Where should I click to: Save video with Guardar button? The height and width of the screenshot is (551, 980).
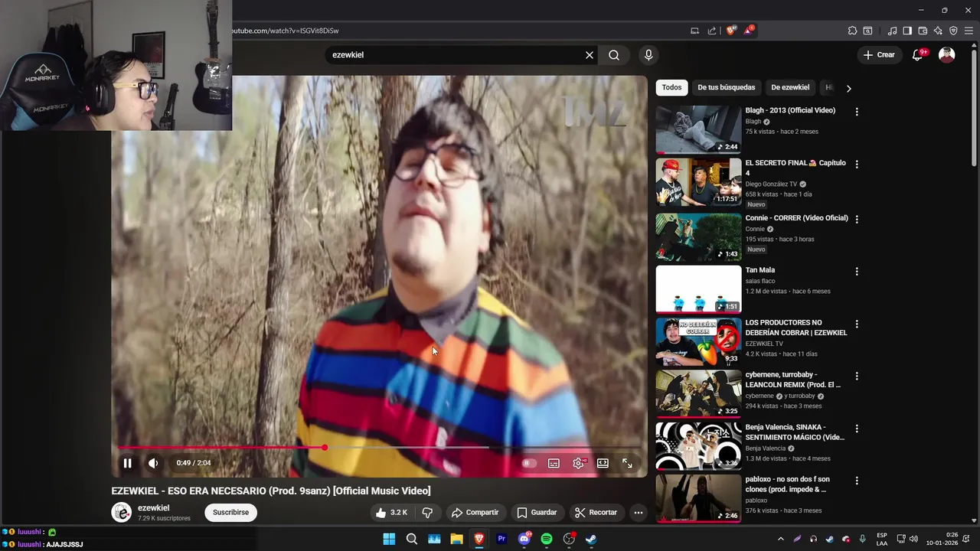[x=537, y=513]
